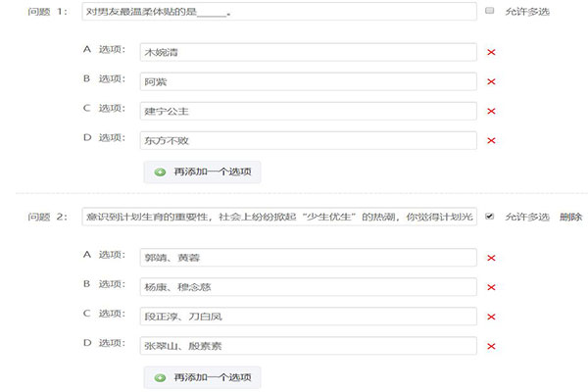Viewport: 588px width, 392px height.
Task: Click the 问题 2 label text
Action: 47,217
